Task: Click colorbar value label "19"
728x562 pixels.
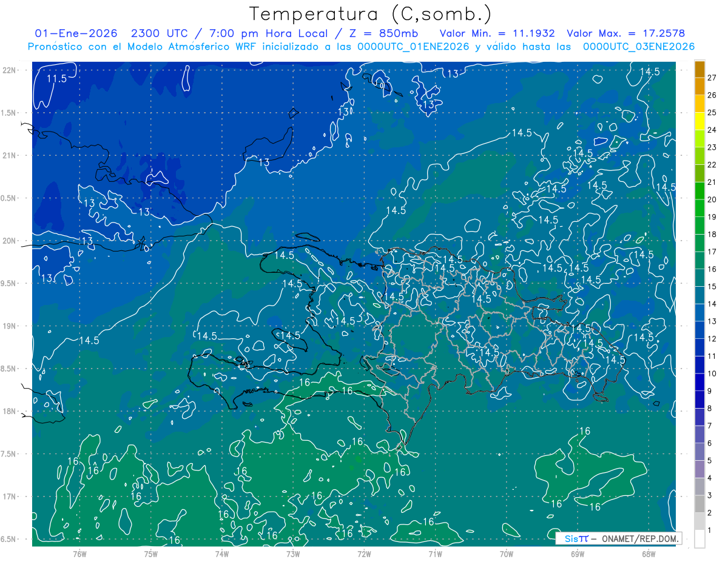Action: (x=712, y=217)
